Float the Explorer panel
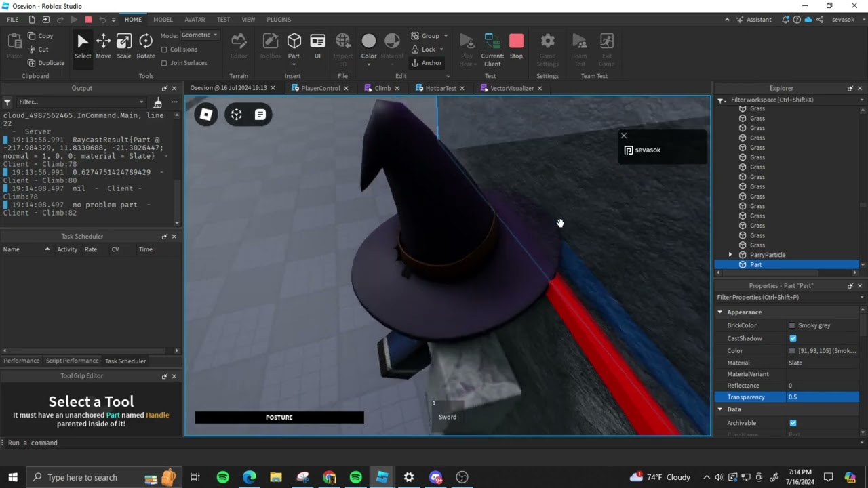Viewport: 868px width, 488px height. (850, 89)
